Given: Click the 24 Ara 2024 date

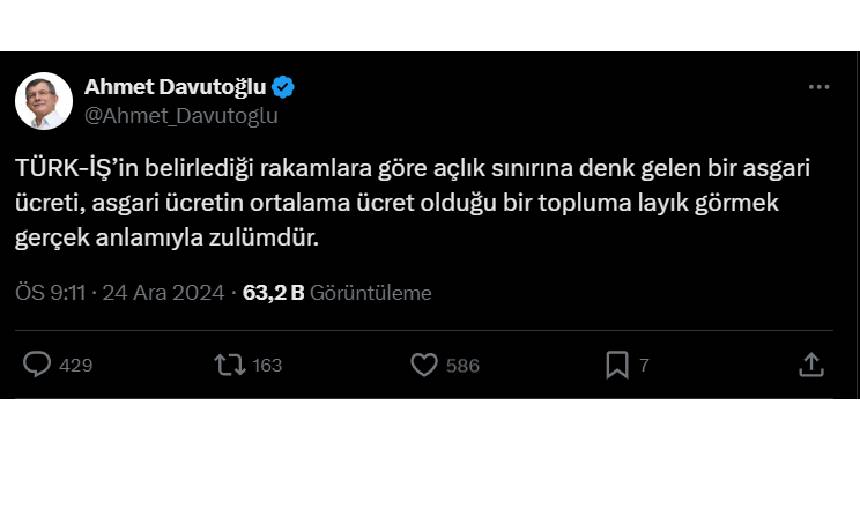Looking at the screenshot, I should tap(162, 293).
